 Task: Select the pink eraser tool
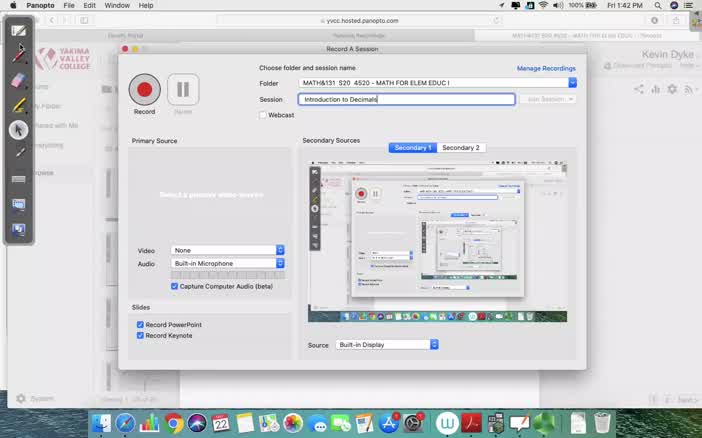[18, 79]
